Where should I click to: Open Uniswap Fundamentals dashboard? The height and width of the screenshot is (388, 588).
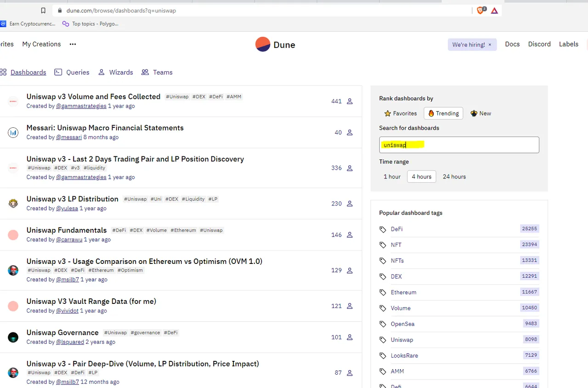tap(67, 230)
